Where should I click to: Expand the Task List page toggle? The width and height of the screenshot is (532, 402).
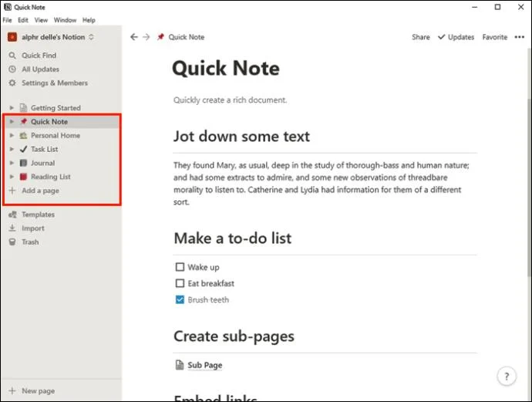tap(12, 149)
